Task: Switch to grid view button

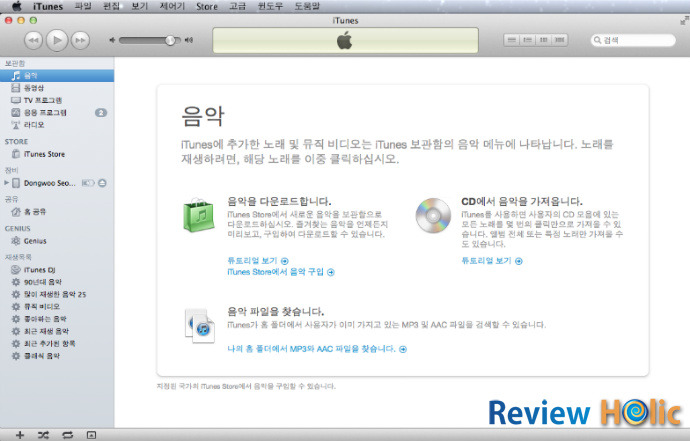Action: 543,40
